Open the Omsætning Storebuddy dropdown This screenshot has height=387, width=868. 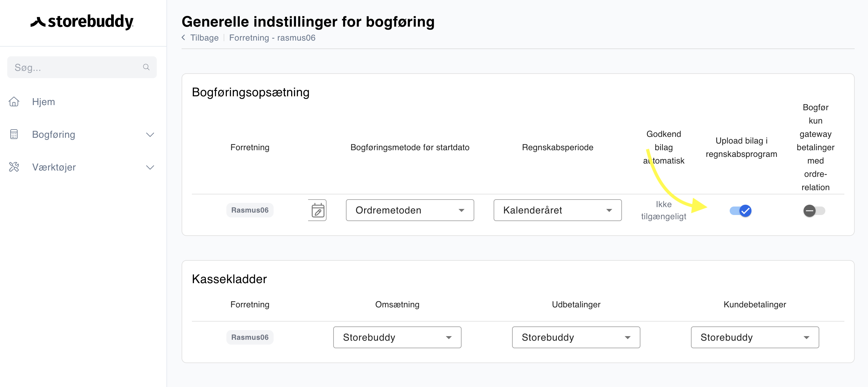(x=397, y=337)
